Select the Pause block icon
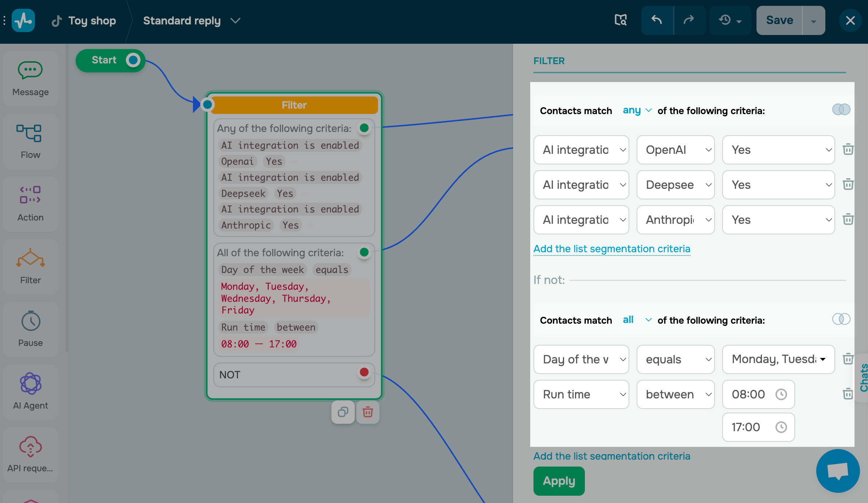 31,321
